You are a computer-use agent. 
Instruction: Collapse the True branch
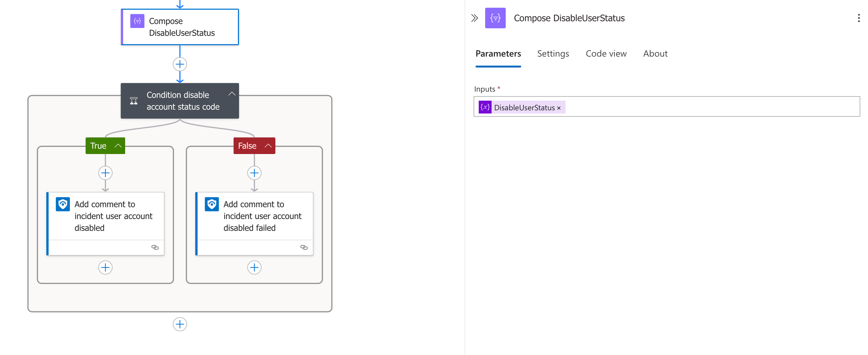[118, 146]
